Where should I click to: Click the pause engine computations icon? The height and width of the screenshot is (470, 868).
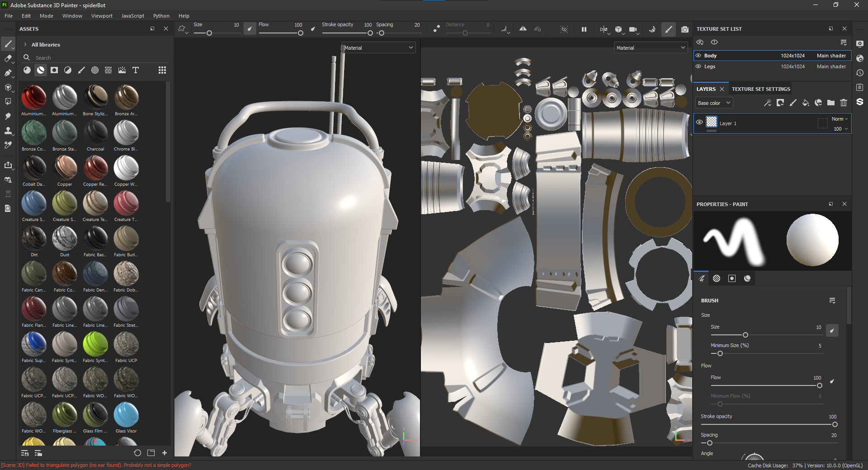[584, 29]
